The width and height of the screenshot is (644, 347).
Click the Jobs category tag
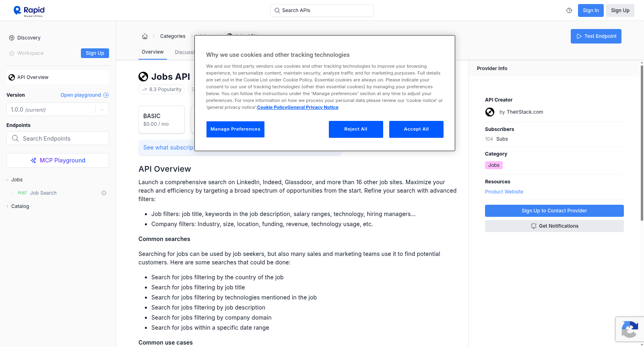494,165
